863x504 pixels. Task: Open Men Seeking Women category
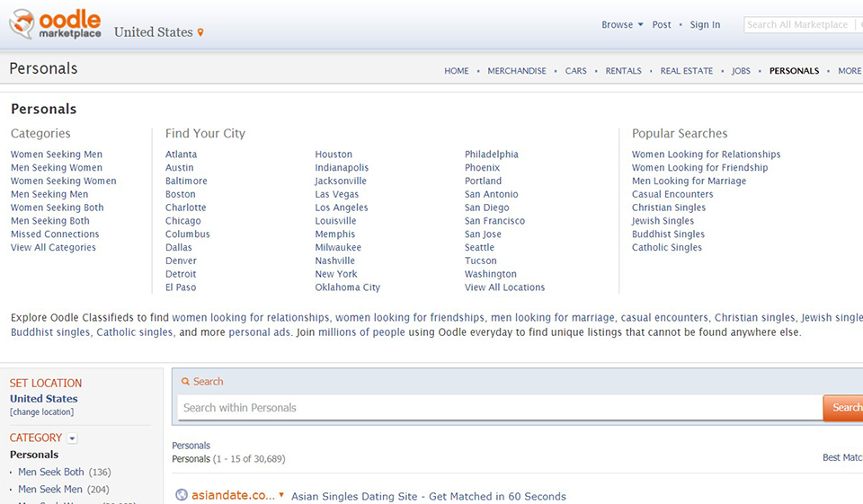coord(56,167)
